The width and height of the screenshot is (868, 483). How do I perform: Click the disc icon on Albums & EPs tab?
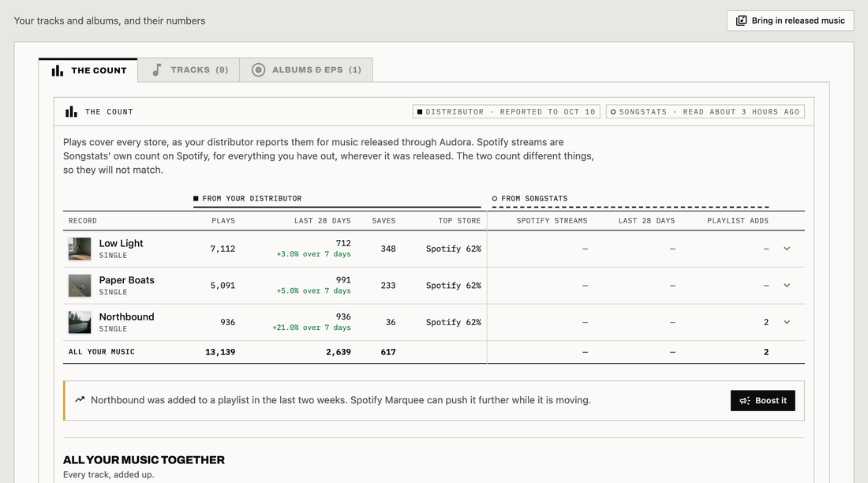click(x=258, y=69)
